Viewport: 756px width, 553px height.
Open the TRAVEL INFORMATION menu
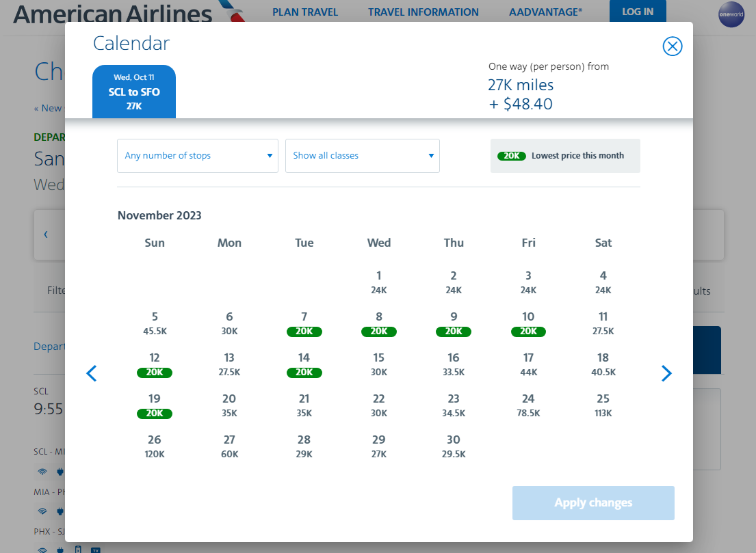[x=423, y=12]
